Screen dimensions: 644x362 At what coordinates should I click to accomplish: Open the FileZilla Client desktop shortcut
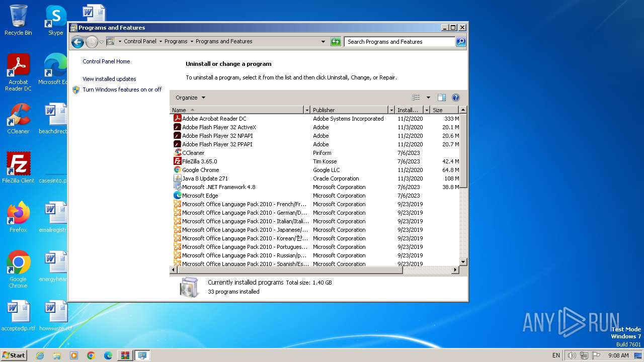tap(18, 168)
